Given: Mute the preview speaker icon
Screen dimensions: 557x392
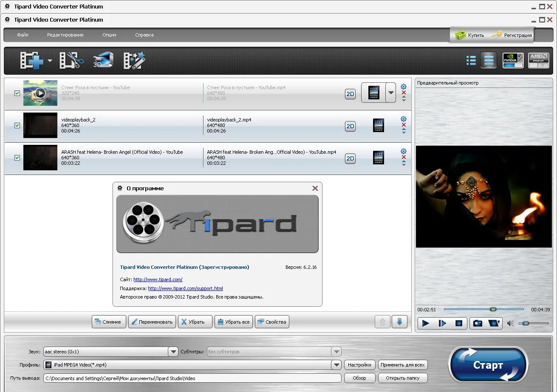Looking at the screenshot, I should pyautogui.click(x=510, y=324).
